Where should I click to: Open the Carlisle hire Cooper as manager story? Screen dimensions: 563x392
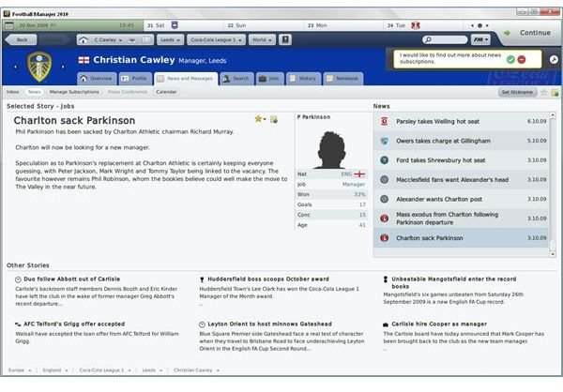coord(439,324)
